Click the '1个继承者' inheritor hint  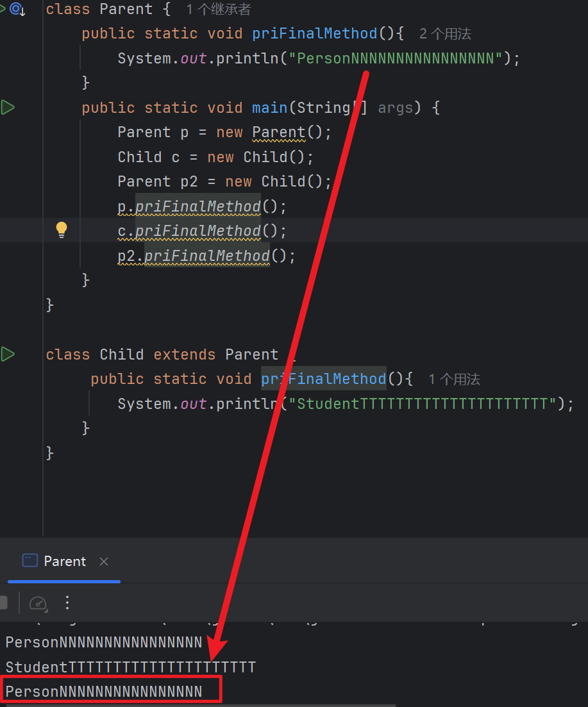coord(219,10)
